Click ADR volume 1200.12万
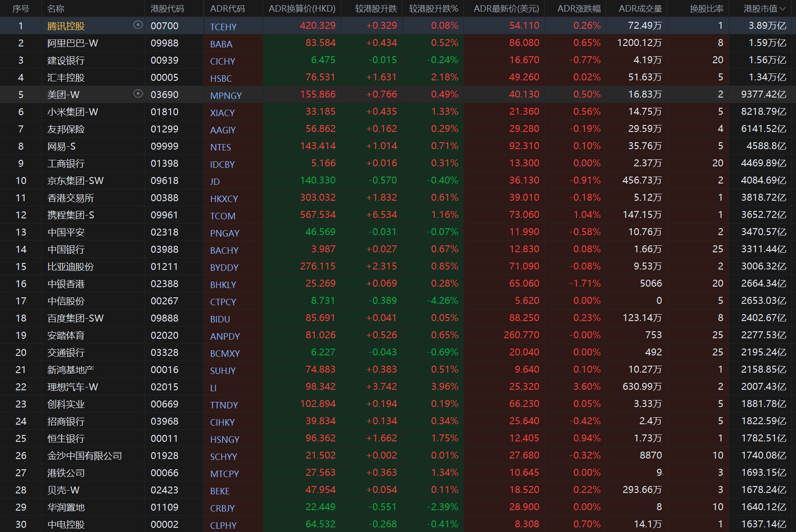The width and height of the screenshot is (796, 532). click(639, 43)
